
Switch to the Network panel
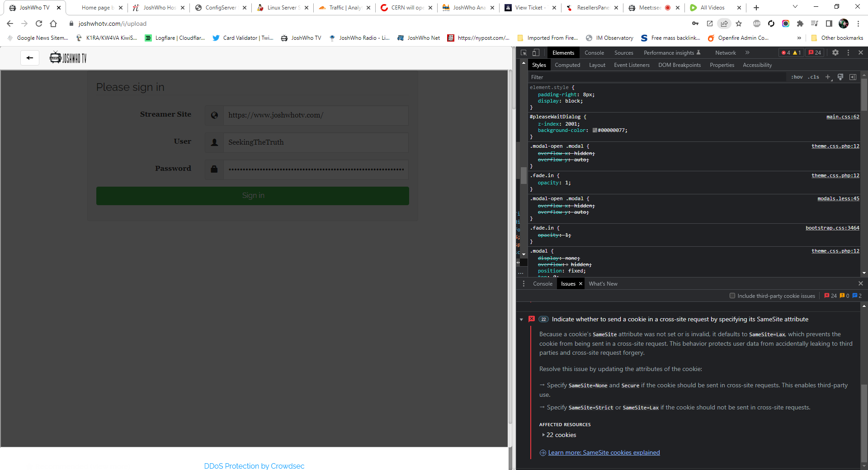point(725,52)
